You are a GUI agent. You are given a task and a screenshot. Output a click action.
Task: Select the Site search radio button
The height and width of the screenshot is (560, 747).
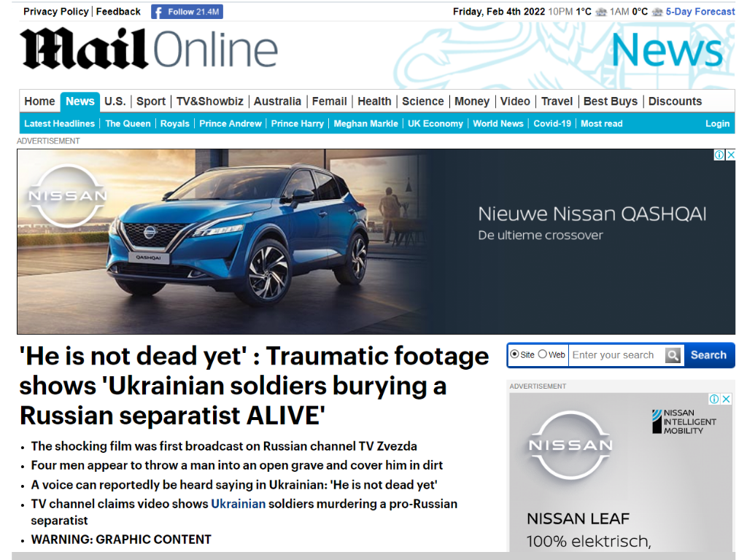514,354
